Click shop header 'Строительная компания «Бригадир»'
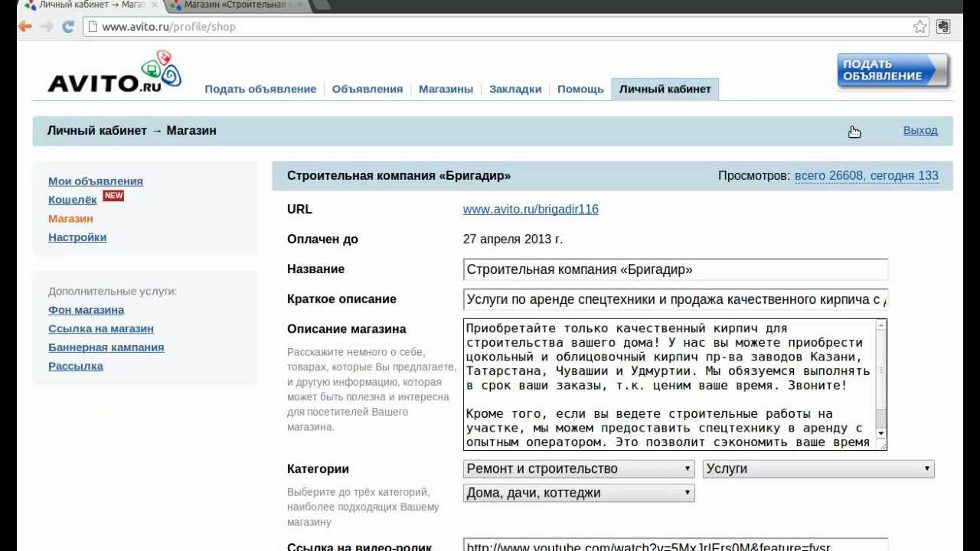980x551 pixels. click(x=399, y=175)
